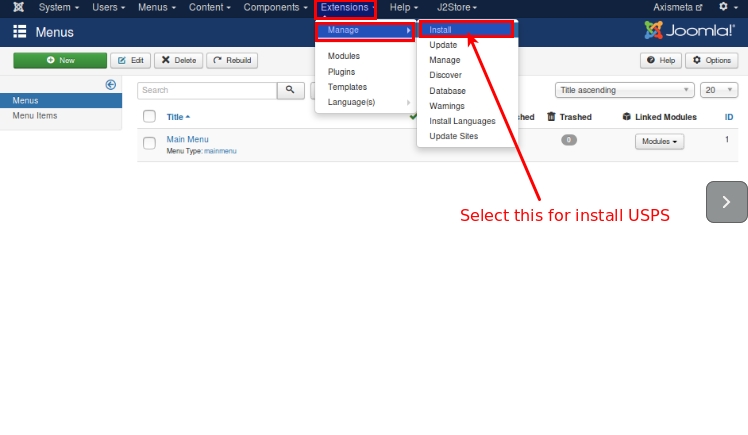Open the Menus dropdown in the top bar
The height and width of the screenshot is (435, 748).
coord(157,7)
